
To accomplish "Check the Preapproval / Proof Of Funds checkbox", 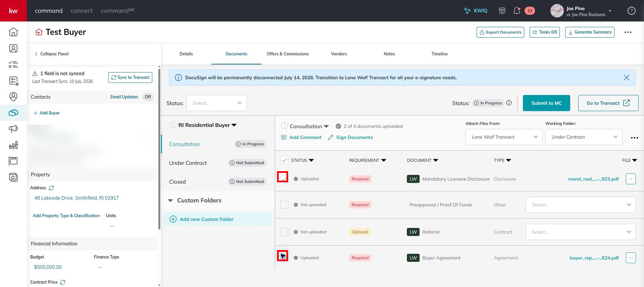I will (284, 205).
